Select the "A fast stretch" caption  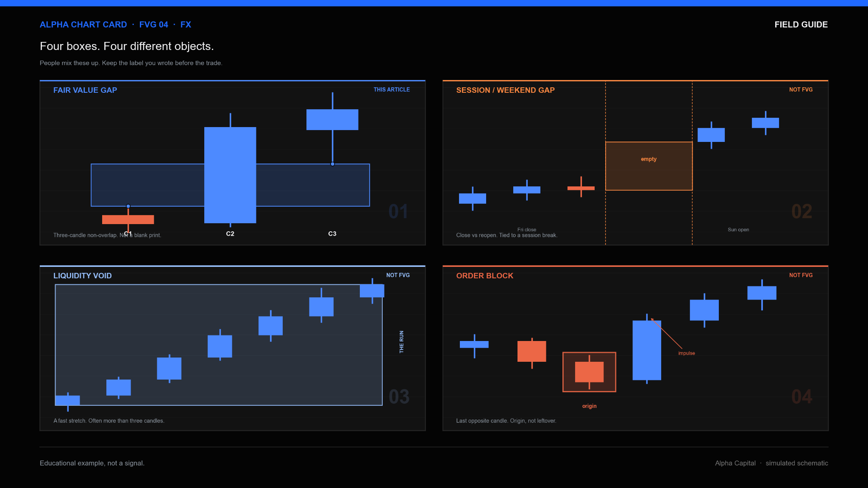(109, 421)
